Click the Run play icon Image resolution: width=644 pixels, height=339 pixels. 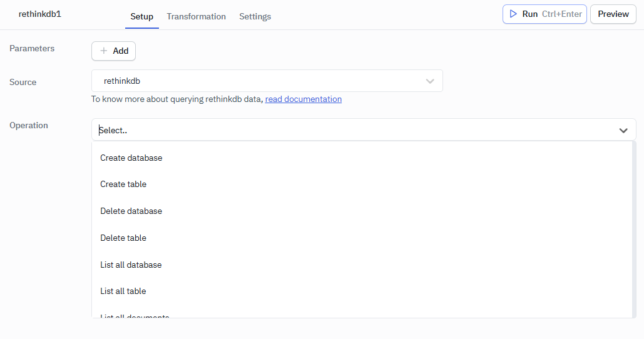point(513,14)
